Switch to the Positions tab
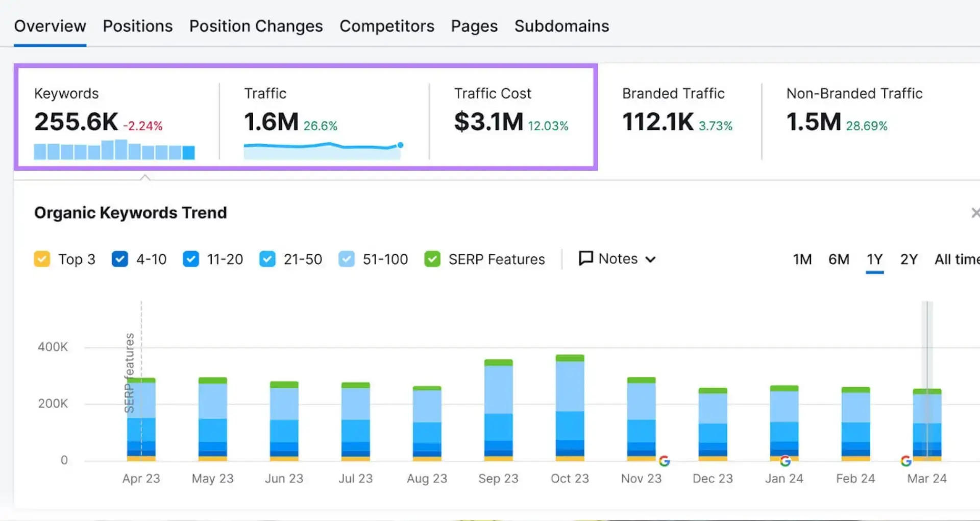 coord(138,26)
